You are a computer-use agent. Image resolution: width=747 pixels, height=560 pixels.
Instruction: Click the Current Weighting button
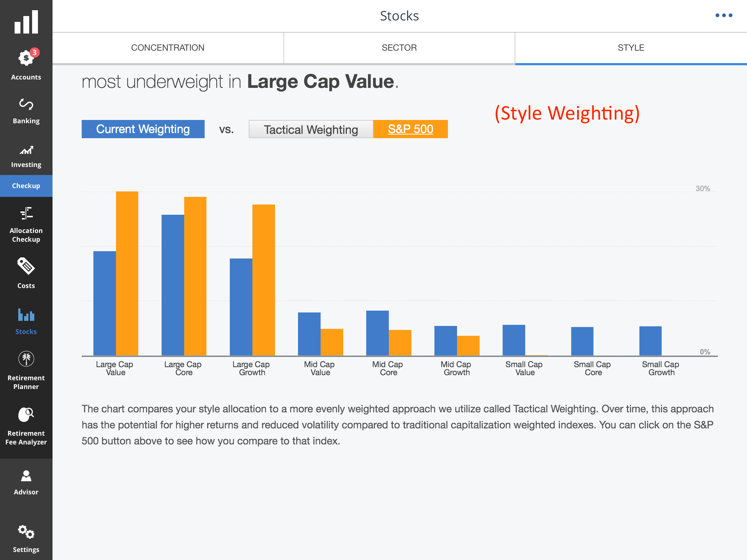pyautogui.click(x=143, y=129)
